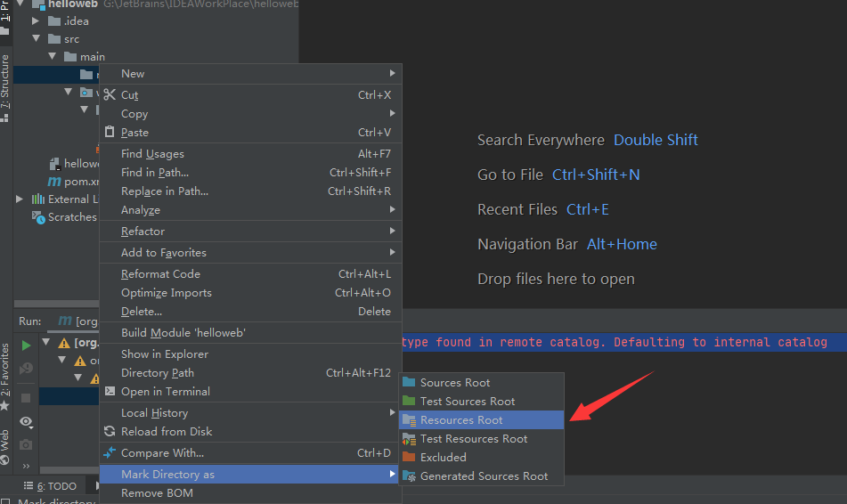Open the Structure side tab

pos(4,88)
